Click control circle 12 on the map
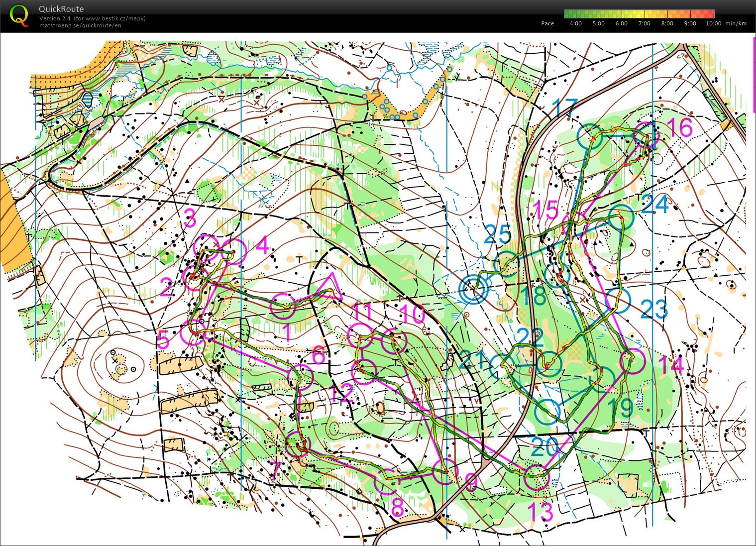 (364, 372)
